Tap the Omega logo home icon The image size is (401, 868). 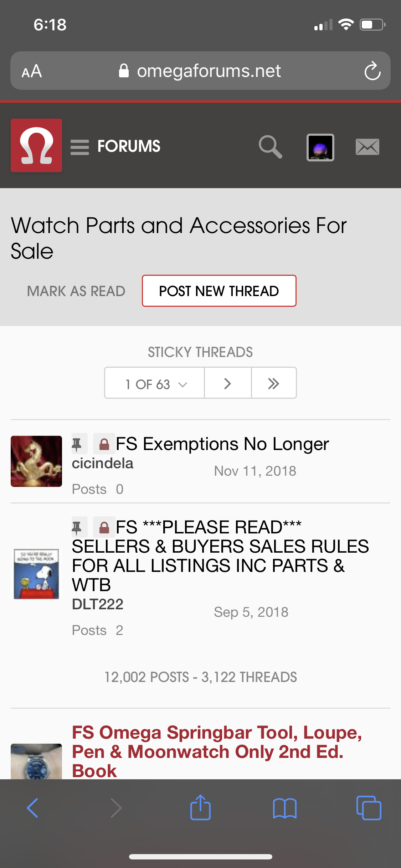tap(36, 145)
